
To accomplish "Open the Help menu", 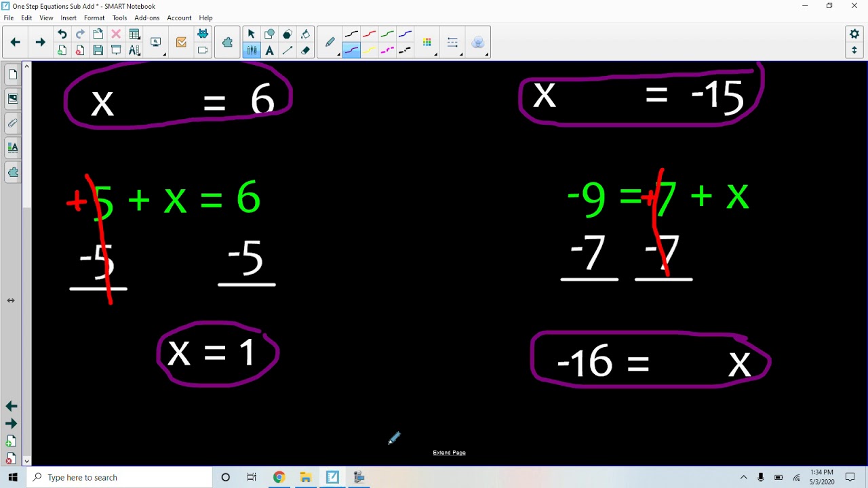I will [x=205, y=18].
